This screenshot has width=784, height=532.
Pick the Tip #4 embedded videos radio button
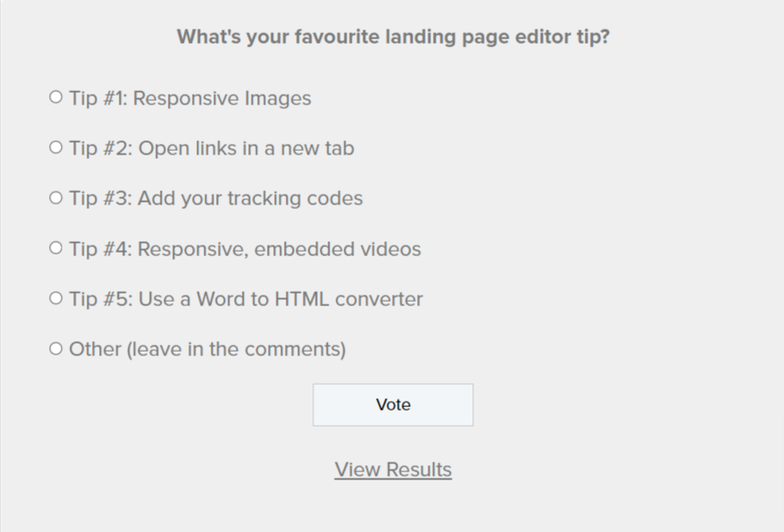(56, 247)
